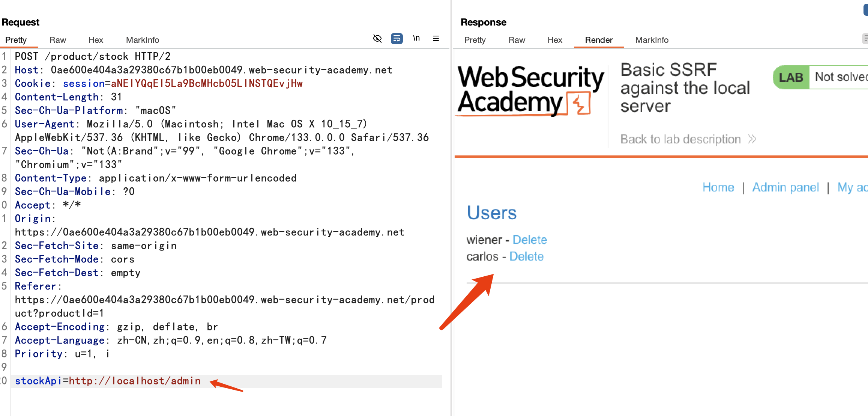The image size is (868, 416).
Task: Open the Response MarkInfo tab
Action: tap(652, 40)
